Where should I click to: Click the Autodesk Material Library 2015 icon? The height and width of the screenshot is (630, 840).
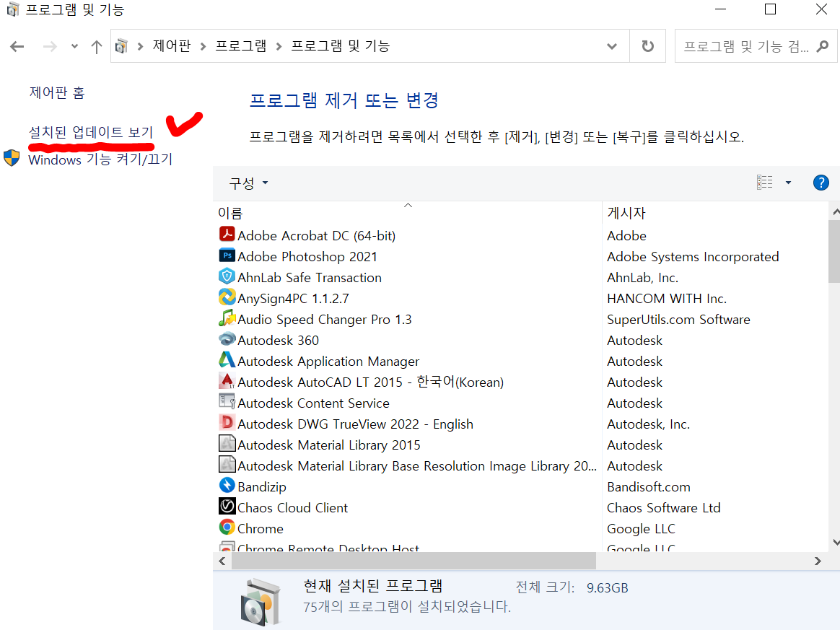227,444
